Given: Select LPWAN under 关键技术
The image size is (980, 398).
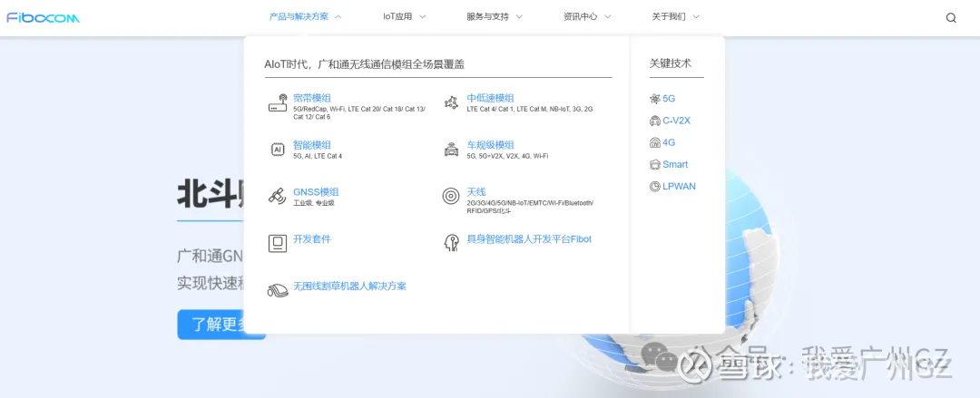Looking at the screenshot, I should click(679, 186).
